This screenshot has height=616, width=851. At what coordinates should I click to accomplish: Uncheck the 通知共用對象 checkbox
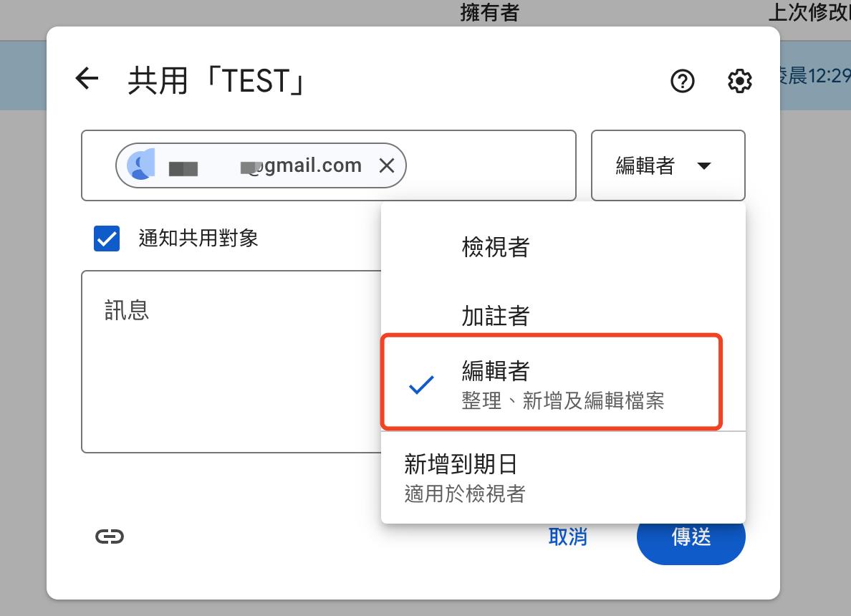coord(107,239)
